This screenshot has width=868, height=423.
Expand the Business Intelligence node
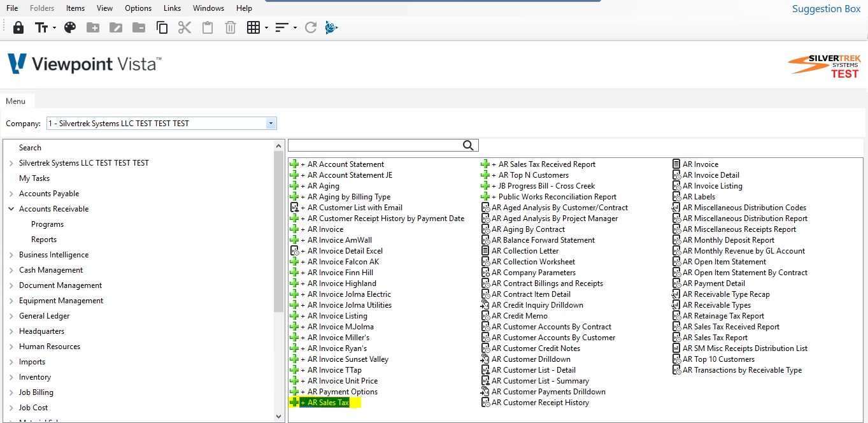pos(11,255)
